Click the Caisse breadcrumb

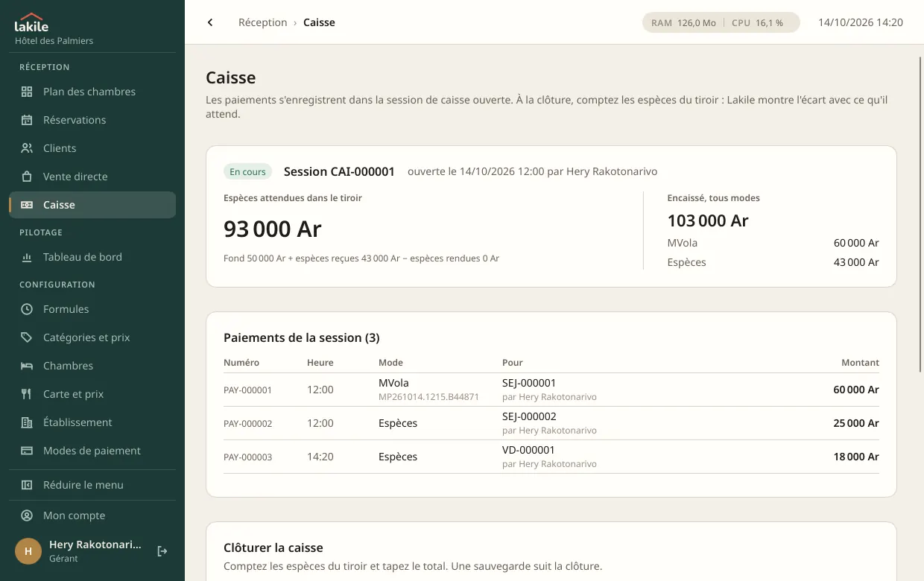319,22
